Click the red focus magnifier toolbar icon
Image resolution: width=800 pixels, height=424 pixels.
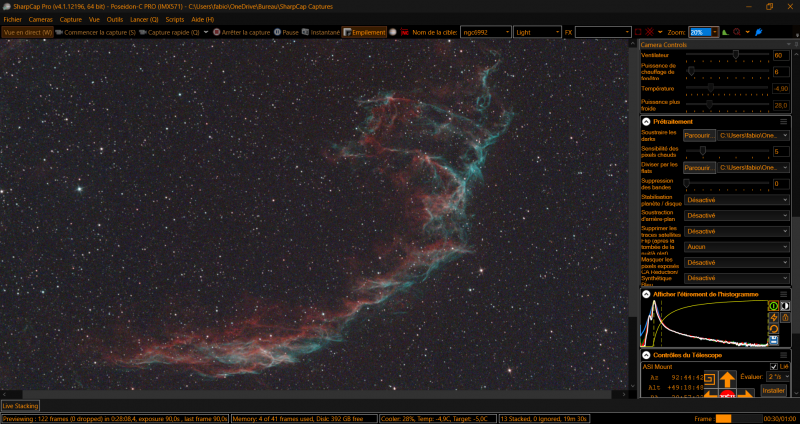pyautogui.click(x=737, y=32)
